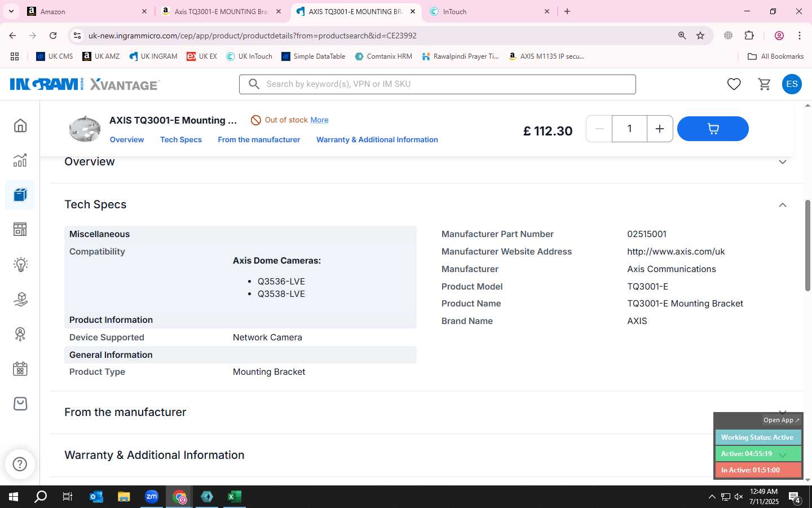Reload the current page
The image size is (812, 508).
(x=53, y=36)
